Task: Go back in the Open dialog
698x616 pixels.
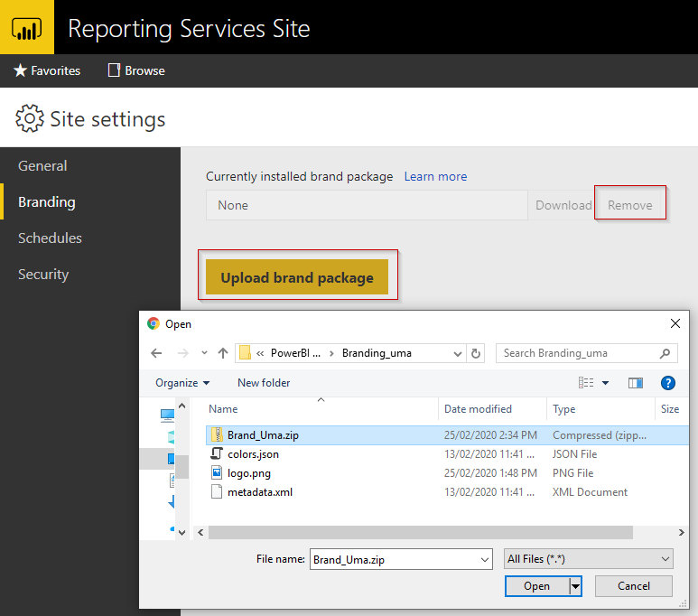Action: point(156,353)
